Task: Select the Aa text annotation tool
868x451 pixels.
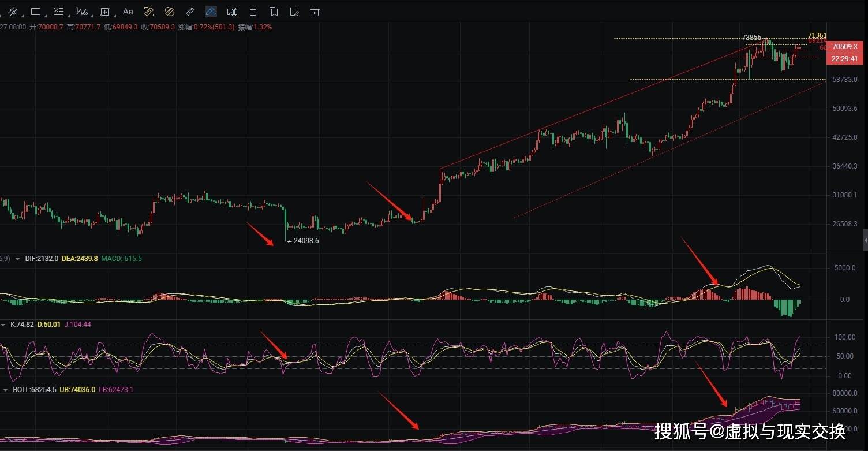Action: coord(128,12)
